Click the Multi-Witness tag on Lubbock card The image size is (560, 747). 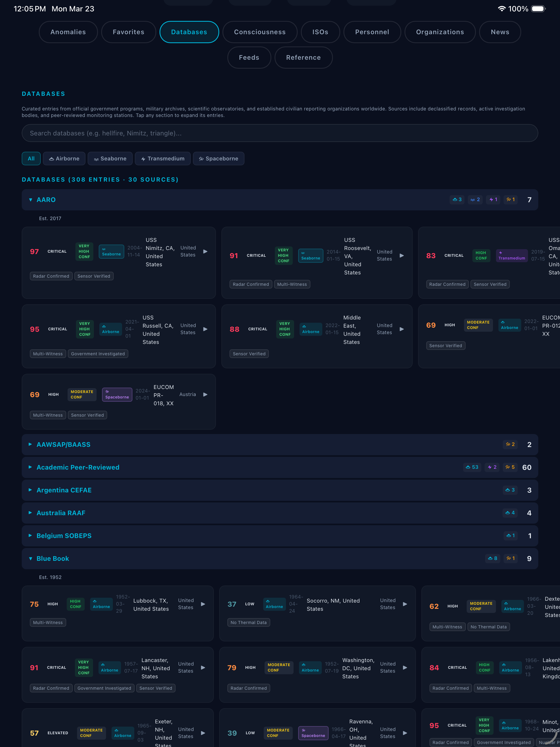[48, 622]
